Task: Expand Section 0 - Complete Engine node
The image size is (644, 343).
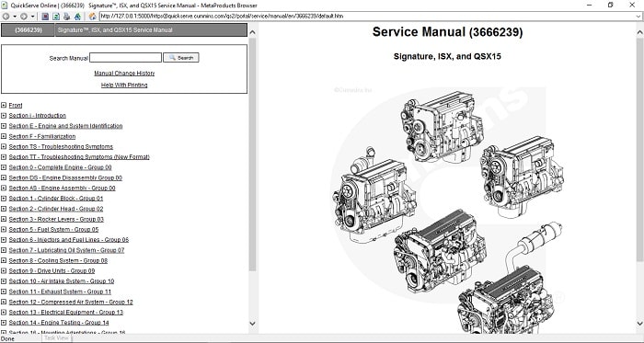Action: point(4,167)
